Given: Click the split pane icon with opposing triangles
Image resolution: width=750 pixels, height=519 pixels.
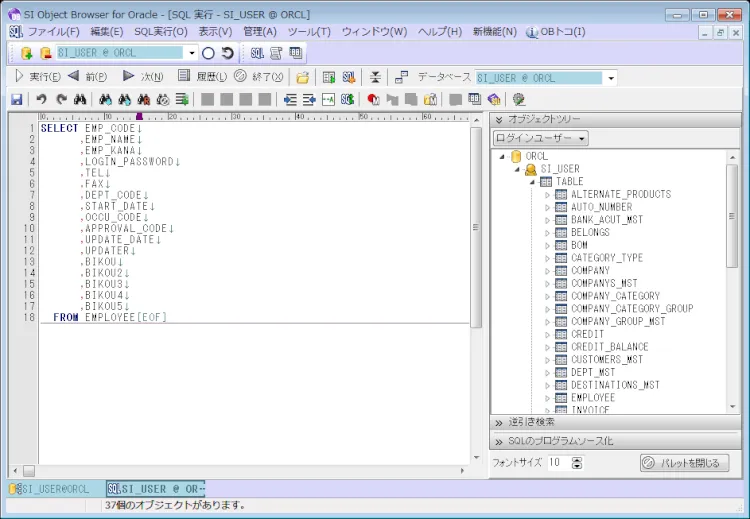Looking at the screenshot, I should [x=375, y=77].
